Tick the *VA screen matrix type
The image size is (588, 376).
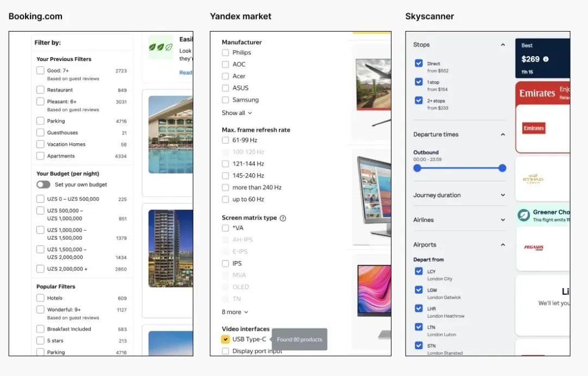tap(225, 228)
